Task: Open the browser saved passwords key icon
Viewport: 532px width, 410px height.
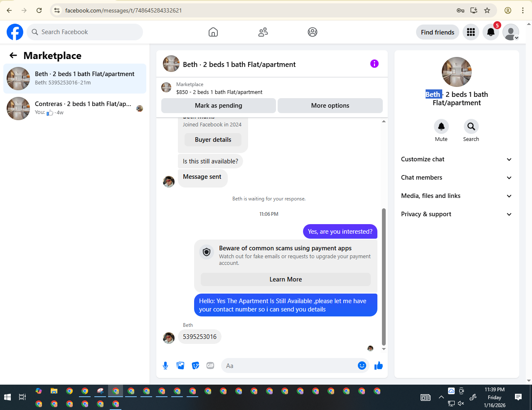Action: 460,10
